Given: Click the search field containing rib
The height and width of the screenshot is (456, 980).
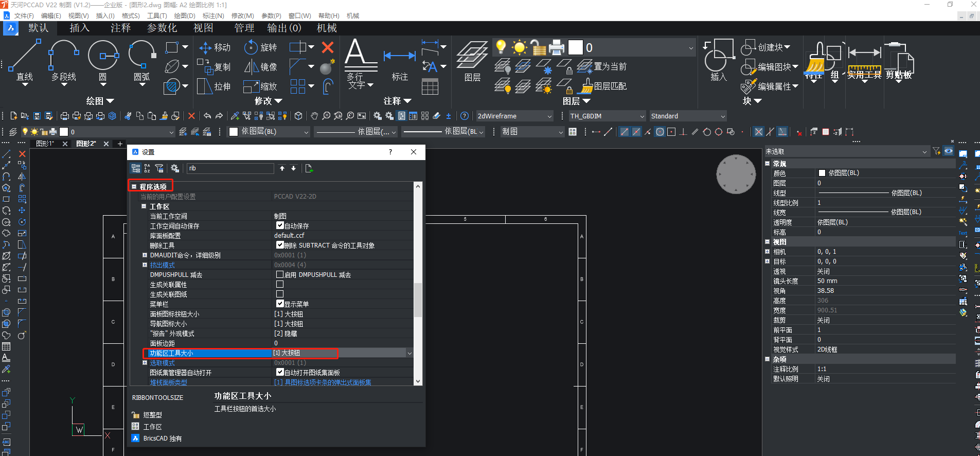Looking at the screenshot, I should (230, 168).
